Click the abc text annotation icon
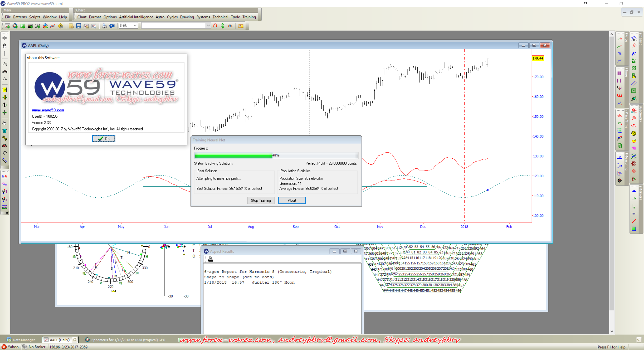Image resolution: width=644 pixels, height=350 pixels. (620, 116)
